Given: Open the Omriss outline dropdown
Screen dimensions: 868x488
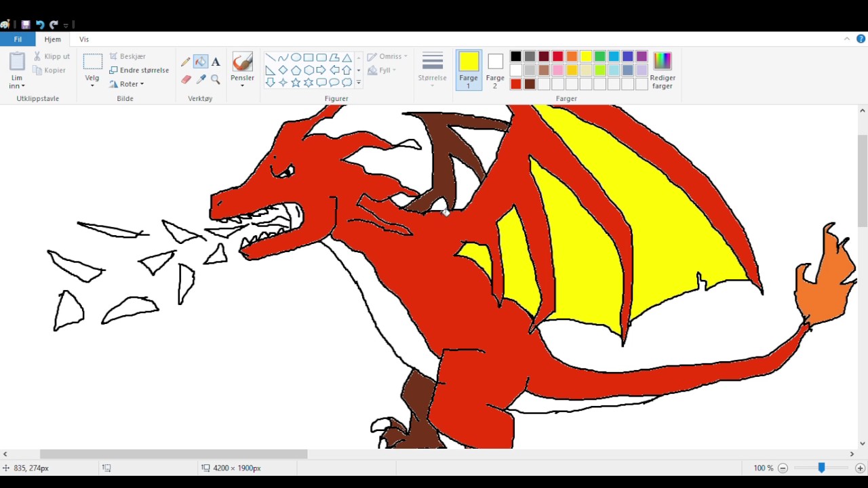Looking at the screenshot, I should pos(387,56).
